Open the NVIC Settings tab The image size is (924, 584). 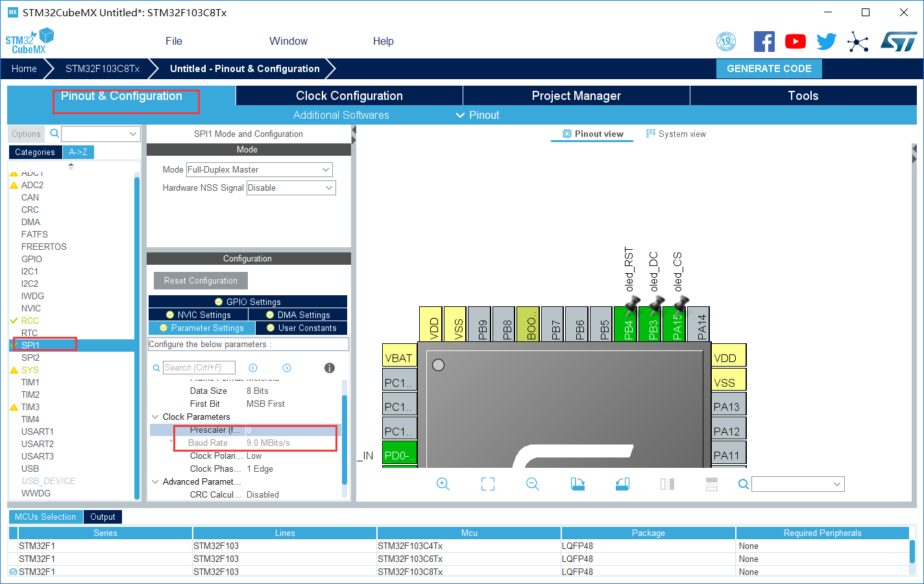coord(198,315)
